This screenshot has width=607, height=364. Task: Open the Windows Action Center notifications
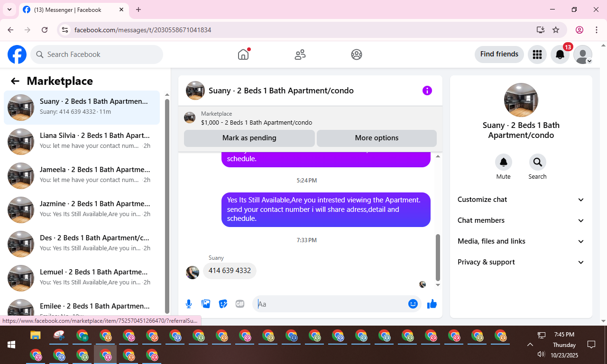591,345
